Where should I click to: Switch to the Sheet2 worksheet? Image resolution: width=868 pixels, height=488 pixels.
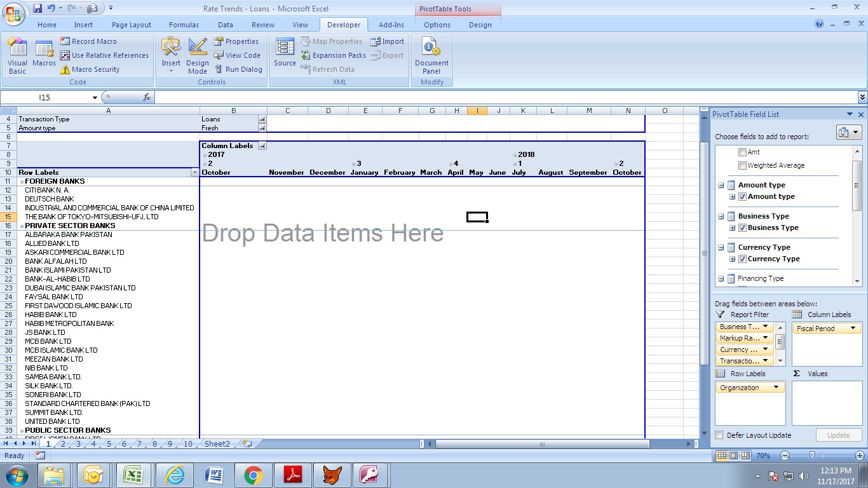tap(217, 444)
